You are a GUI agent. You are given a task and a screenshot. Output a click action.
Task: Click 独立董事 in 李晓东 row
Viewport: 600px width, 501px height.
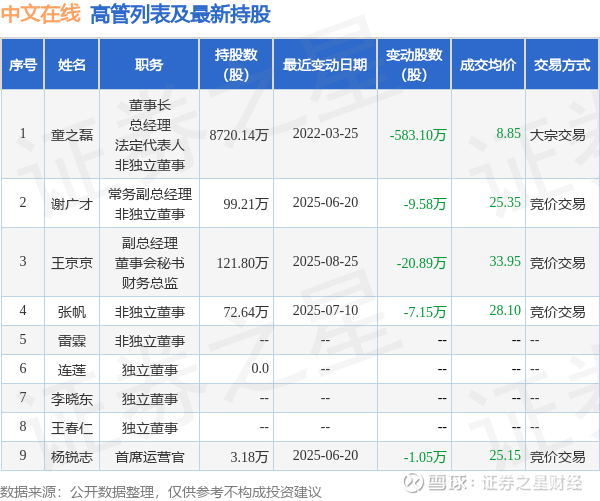point(150,399)
